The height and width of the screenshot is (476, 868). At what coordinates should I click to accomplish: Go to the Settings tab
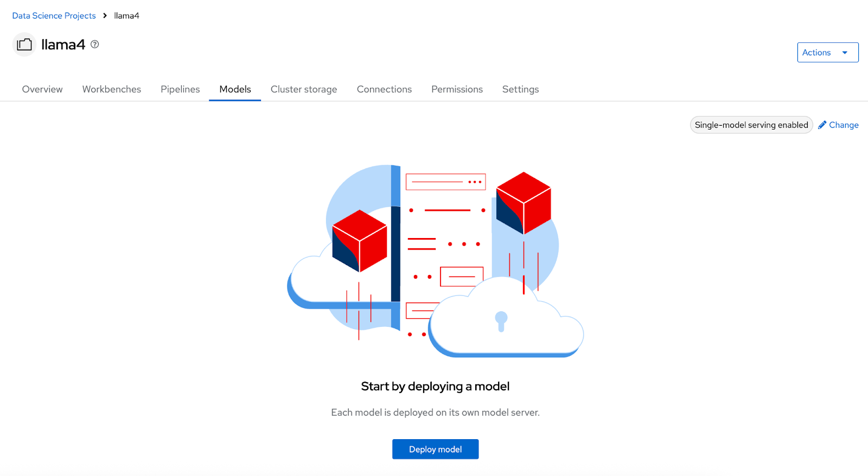point(520,89)
